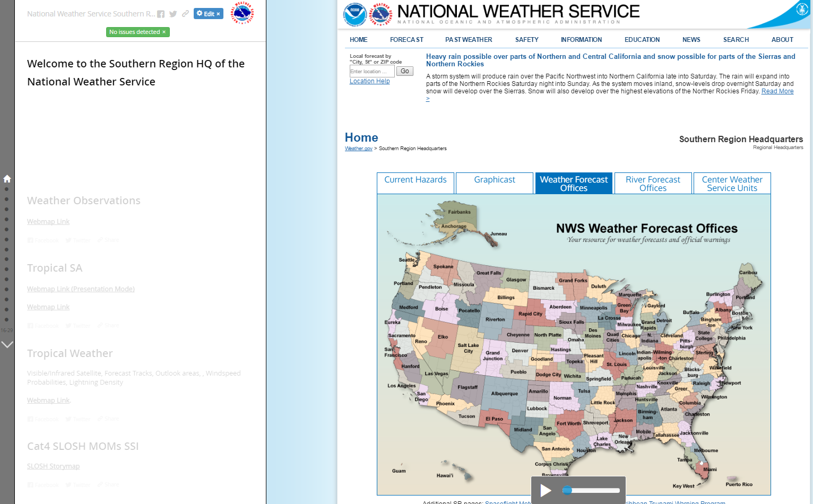The width and height of the screenshot is (813, 504).
Task: Play the autoplay using the play button
Action: pyautogui.click(x=546, y=490)
